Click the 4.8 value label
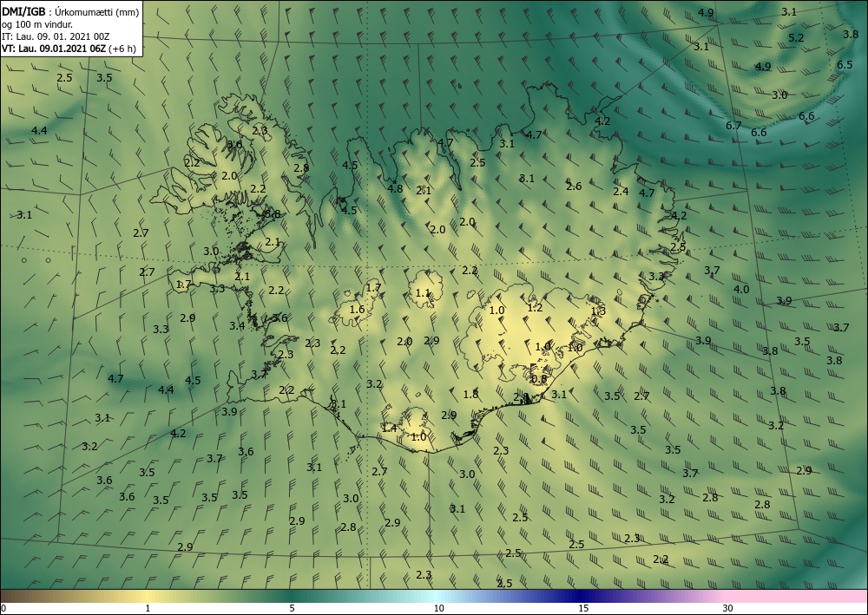 (395, 188)
